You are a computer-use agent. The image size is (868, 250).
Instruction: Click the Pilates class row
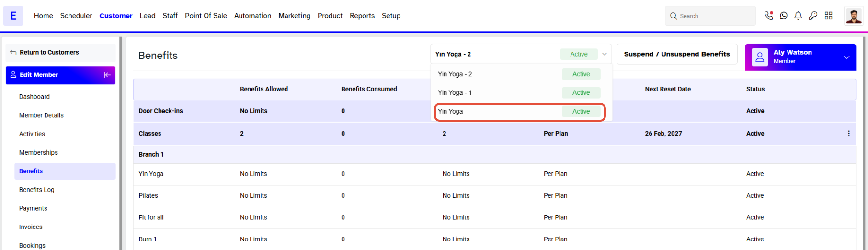coord(494,196)
